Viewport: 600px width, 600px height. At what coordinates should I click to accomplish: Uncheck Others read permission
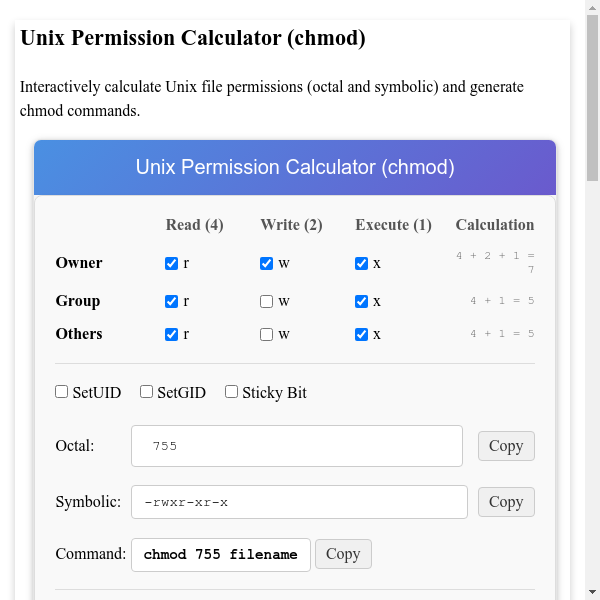172,335
